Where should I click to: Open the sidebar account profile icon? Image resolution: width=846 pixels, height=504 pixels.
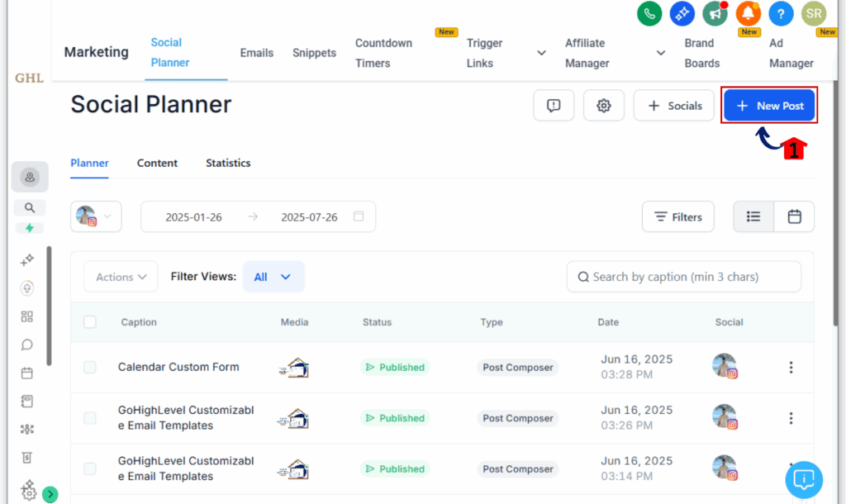tap(30, 177)
